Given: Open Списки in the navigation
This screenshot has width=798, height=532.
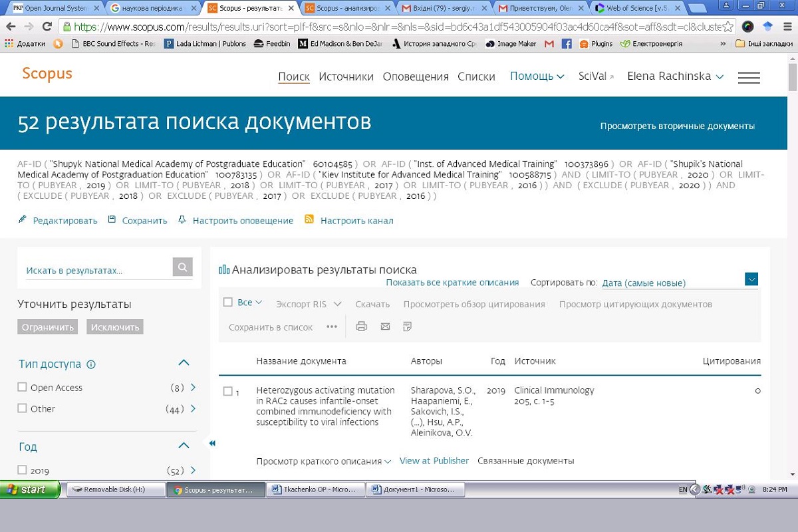Looking at the screenshot, I should 476,76.
